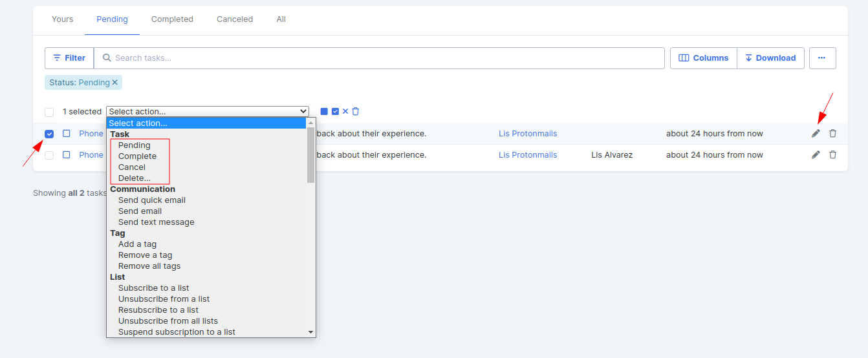Choose 'Subscribe to a list' option
This screenshot has width=868, height=358.
click(x=153, y=288)
